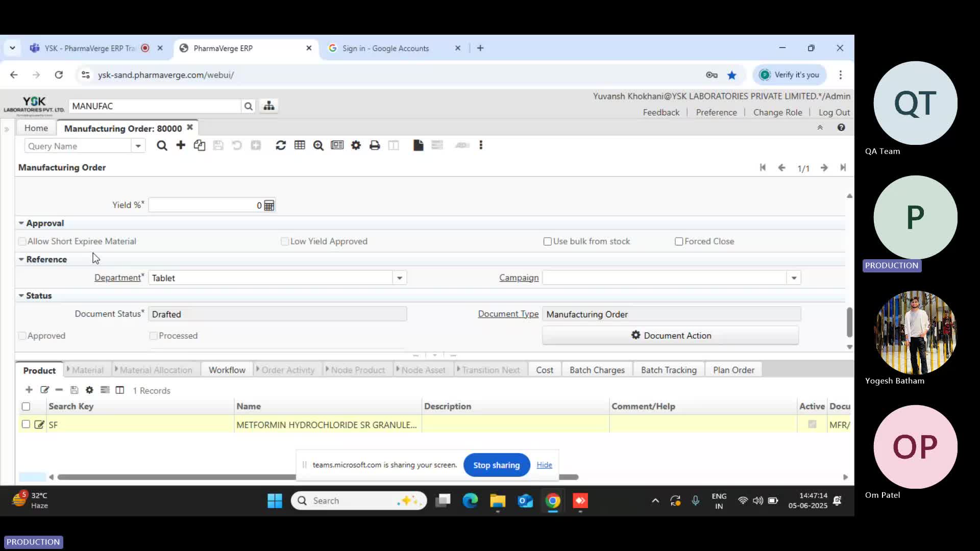This screenshot has height=551, width=980.
Task: Open the detail tab process gear icon
Action: 89,390
